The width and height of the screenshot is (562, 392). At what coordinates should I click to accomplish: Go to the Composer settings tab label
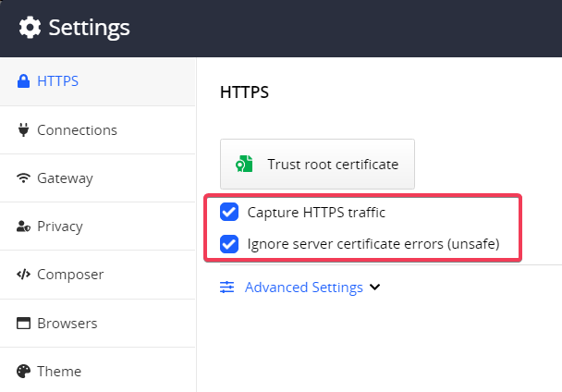coord(70,275)
